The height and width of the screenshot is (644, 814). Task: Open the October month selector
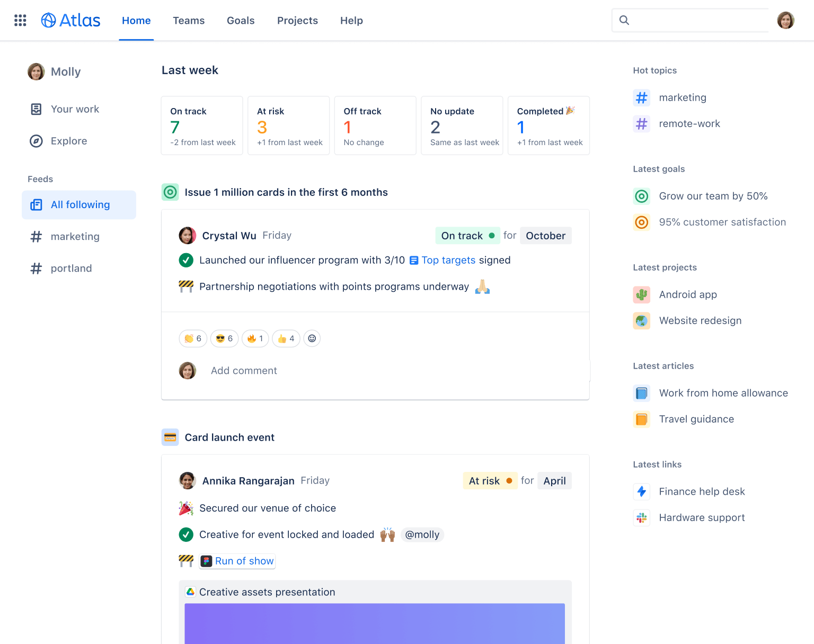pyautogui.click(x=545, y=235)
